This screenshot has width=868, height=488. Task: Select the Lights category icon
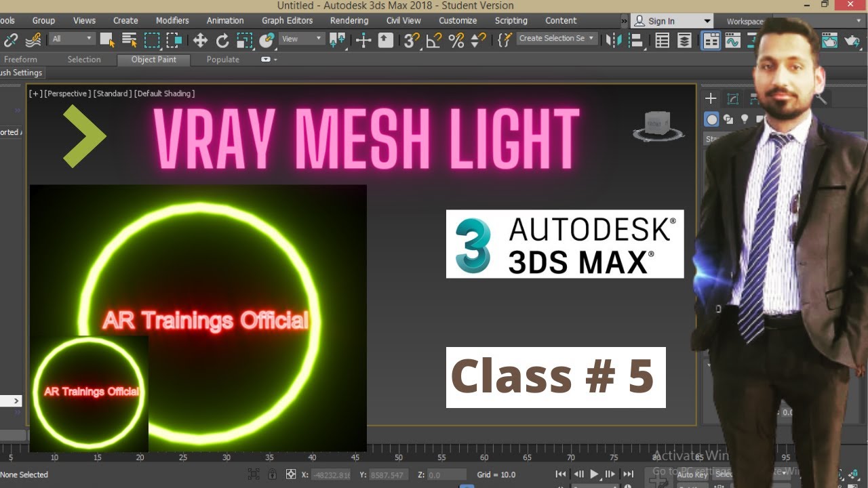745,120
